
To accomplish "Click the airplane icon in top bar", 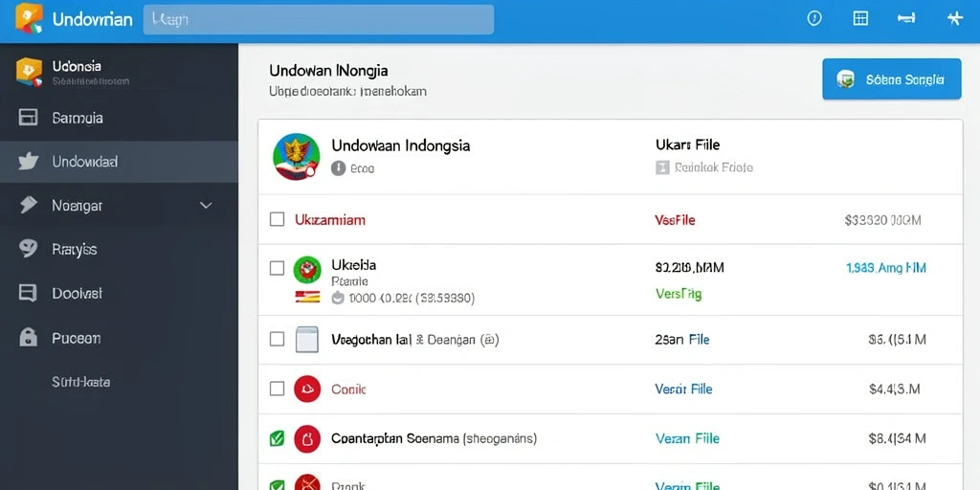I will pyautogui.click(x=954, y=19).
